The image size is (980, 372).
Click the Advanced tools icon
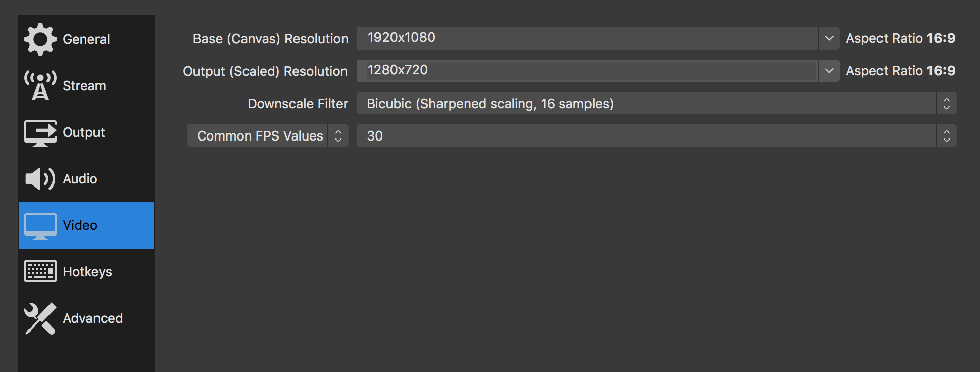click(x=40, y=318)
